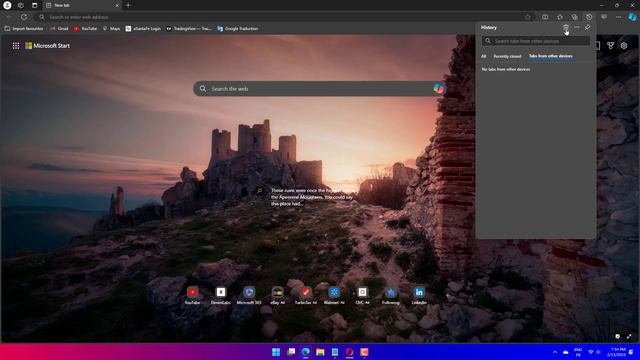Open Import favourites bookmark
Image resolution: width=640 pixels, height=360 pixels.
(24, 29)
